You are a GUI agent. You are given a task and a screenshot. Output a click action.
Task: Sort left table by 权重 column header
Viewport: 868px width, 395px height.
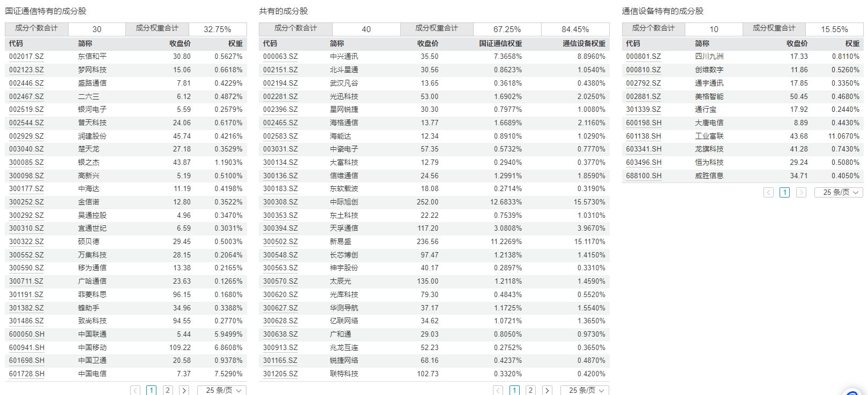tap(235, 43)
